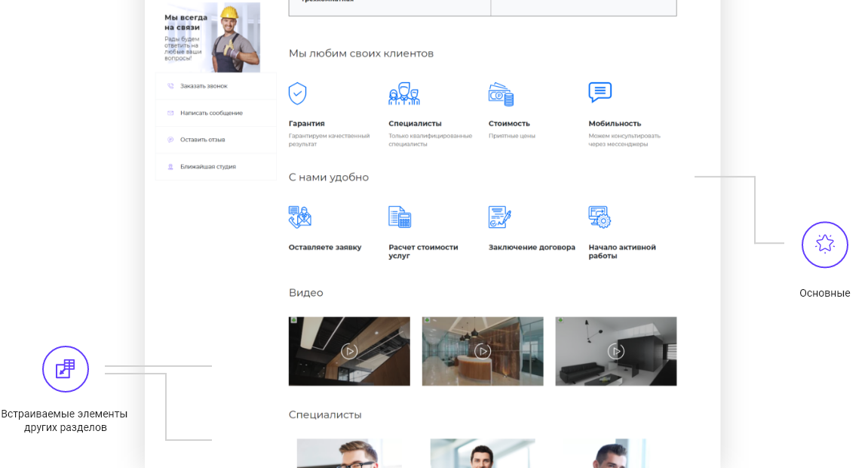Viewport: 868px width, 468px height.
Task: Select the shield checkmark icon above Гарантия
Action: tap(298, 94)
